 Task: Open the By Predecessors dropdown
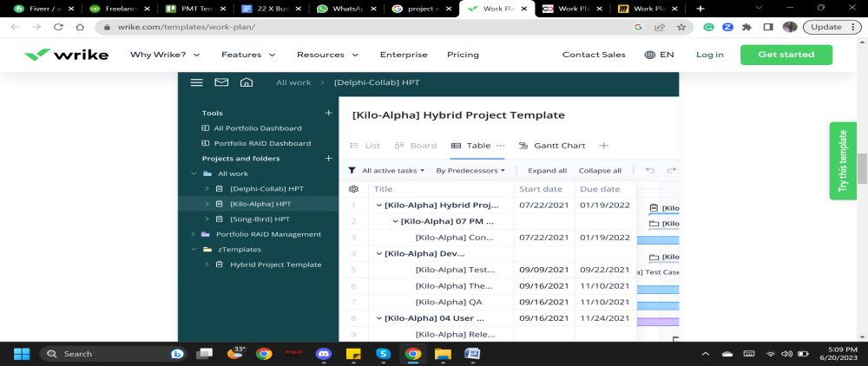(x=470, y=171)
